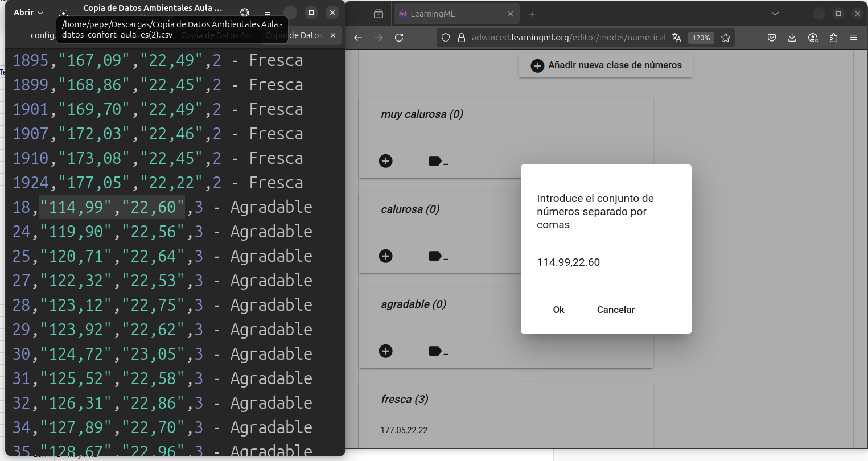Click the '114.99,22.60' input field
Image resolution: width=868 pixels, height=461 pixels.
(597, 262)
